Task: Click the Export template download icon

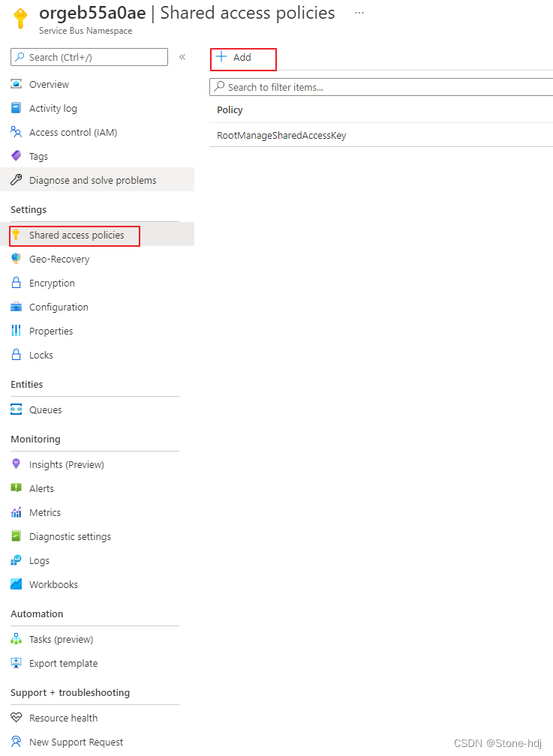Action: click(x=16, y=662)
